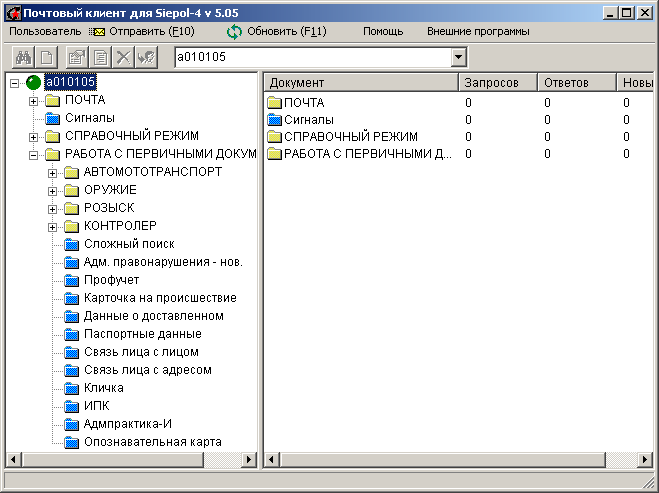This screenshot has height=493, width=659.
Task: Click the ИПК blue folder icon
Action: (71, 406)
